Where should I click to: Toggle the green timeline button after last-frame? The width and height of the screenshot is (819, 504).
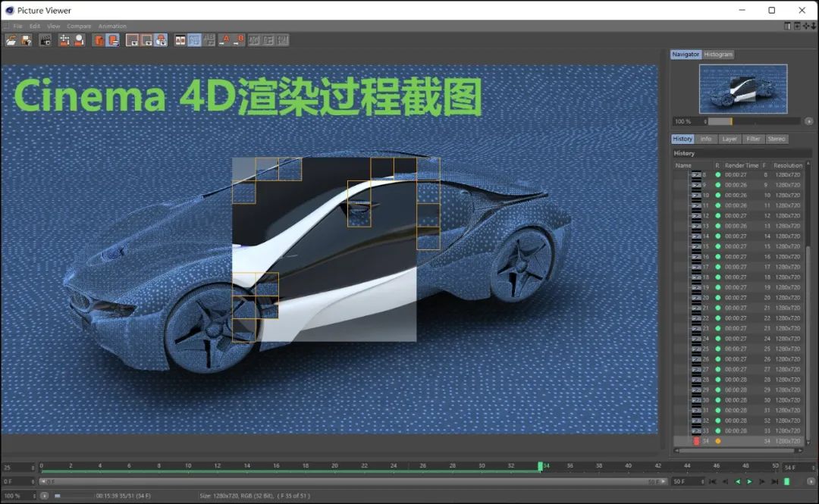point(786,481)
